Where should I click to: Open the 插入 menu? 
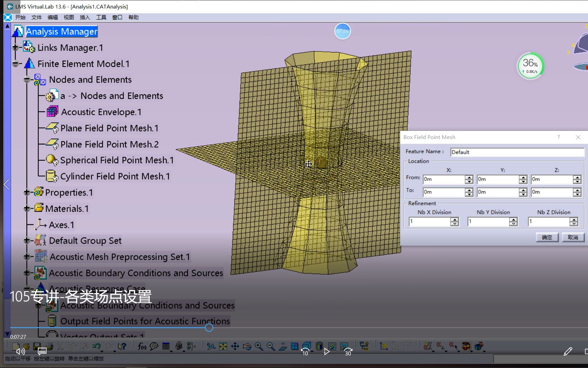pos(85,17)
